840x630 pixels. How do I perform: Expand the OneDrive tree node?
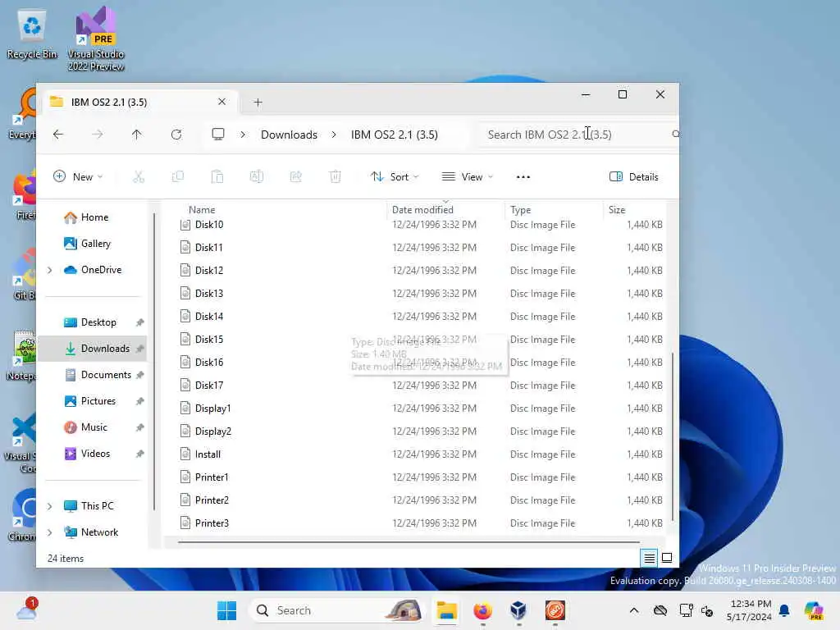tap(50, 270)
